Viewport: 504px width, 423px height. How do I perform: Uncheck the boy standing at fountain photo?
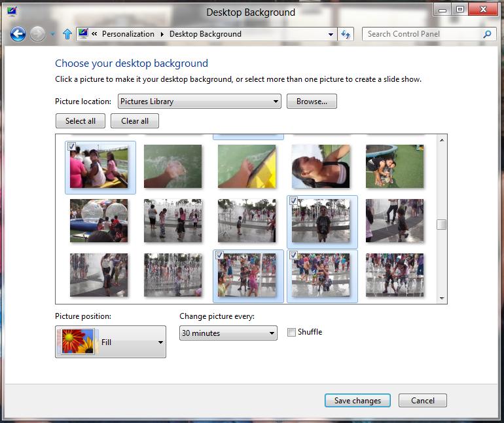293,200
